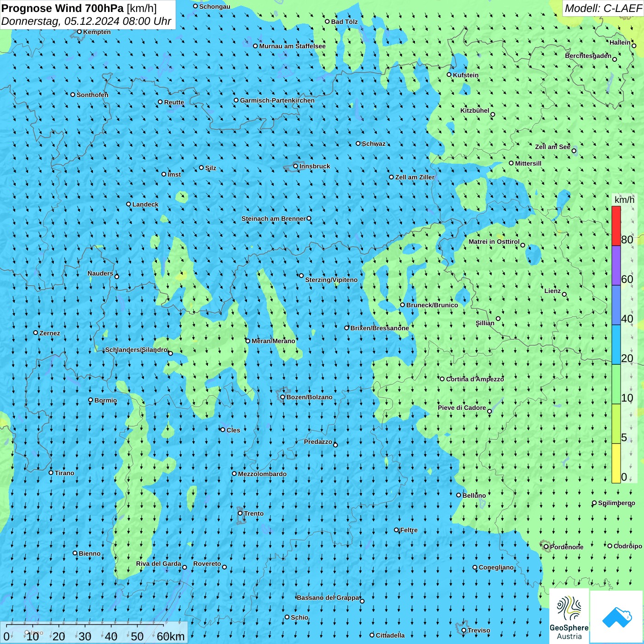
Task: Click the 'Mittersill' label
Action: click(x=528, y=163)
